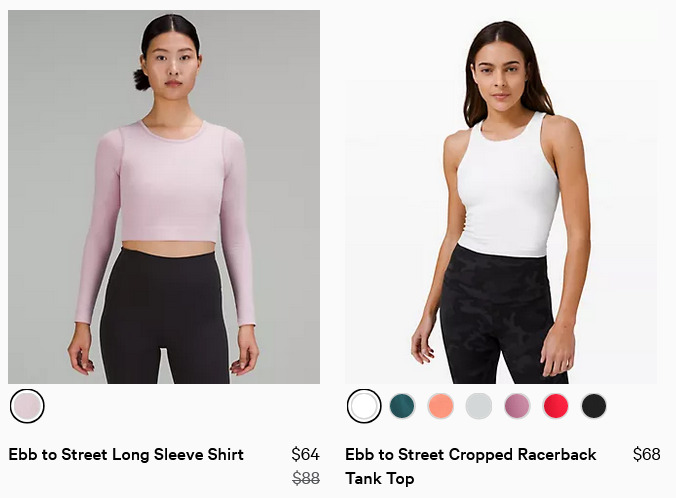Click the crossed-out $88 original price

pyautogui.click(x=306, y=478)
